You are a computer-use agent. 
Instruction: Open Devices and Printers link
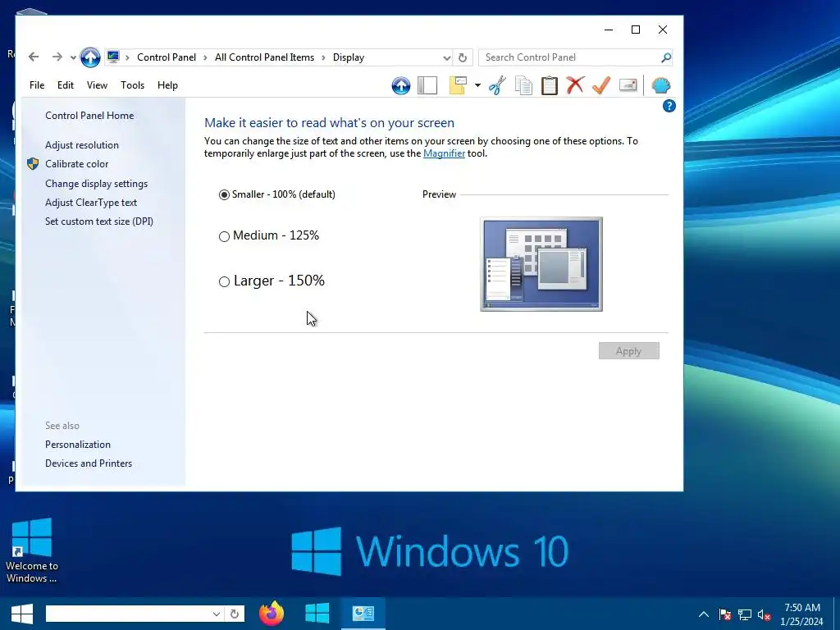(x=89, y=463)
